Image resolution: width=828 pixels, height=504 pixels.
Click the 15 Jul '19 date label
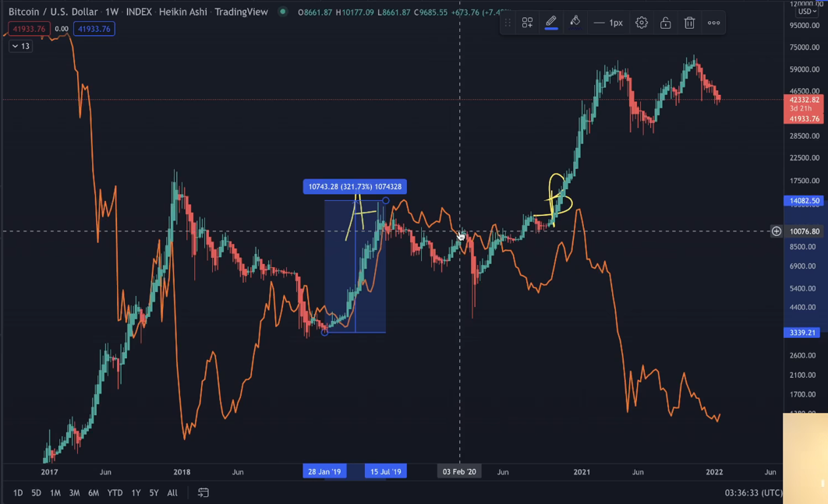pos(385,471)
